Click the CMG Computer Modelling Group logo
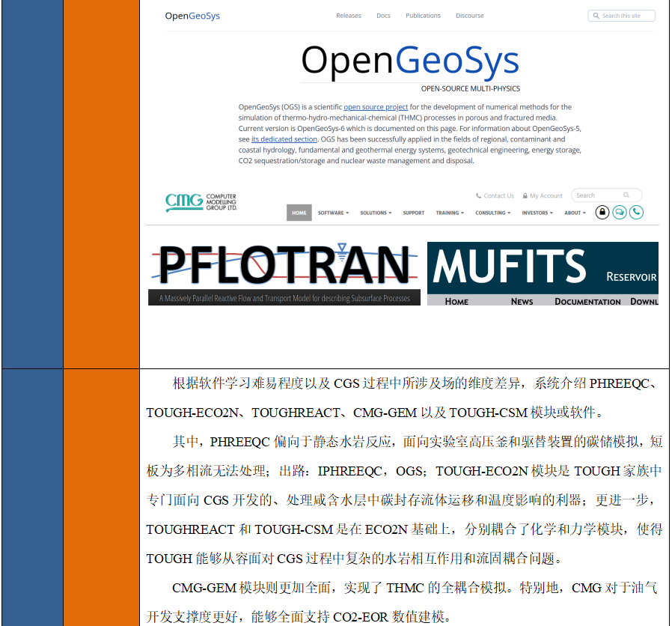Screen dimensions: 672x626 coord(201,202)
